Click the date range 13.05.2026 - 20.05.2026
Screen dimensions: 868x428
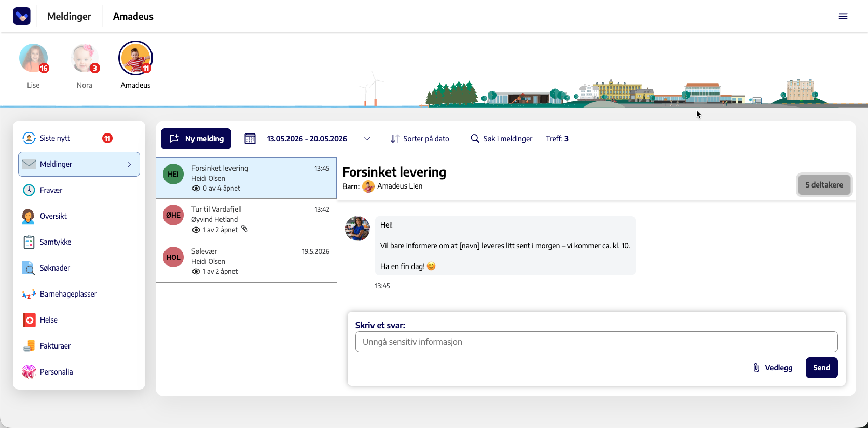click(x=307, y=139)
